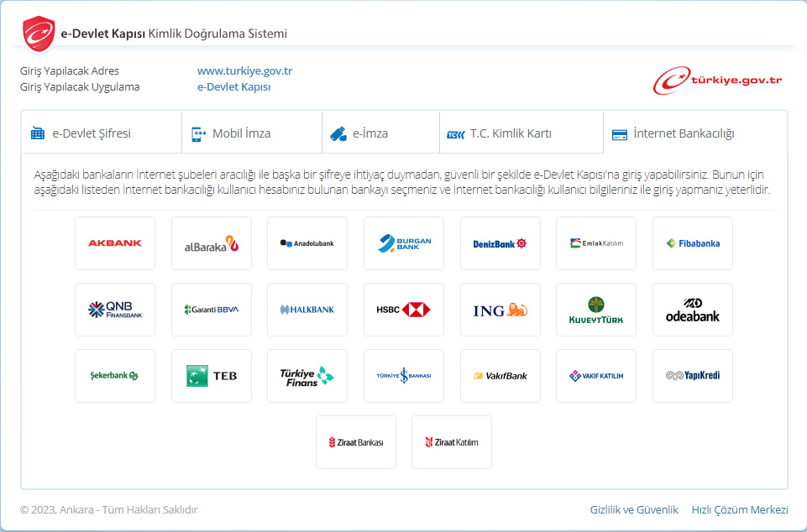Pick the TEB bank logo
The width and height of the screenshot is (807, 532).
(x=212, y=376)
